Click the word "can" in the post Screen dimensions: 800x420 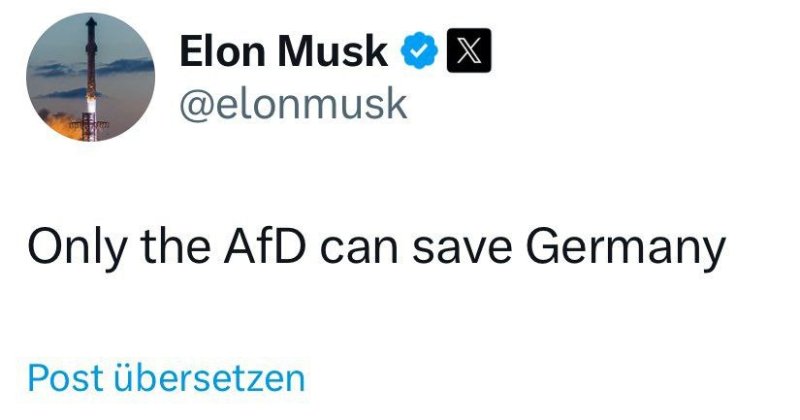click(x=390, y=247)
